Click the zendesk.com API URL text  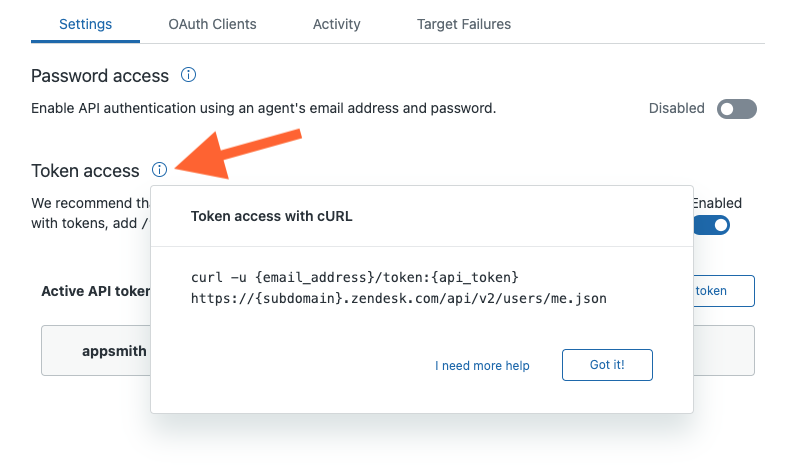[x=398, y=297]
